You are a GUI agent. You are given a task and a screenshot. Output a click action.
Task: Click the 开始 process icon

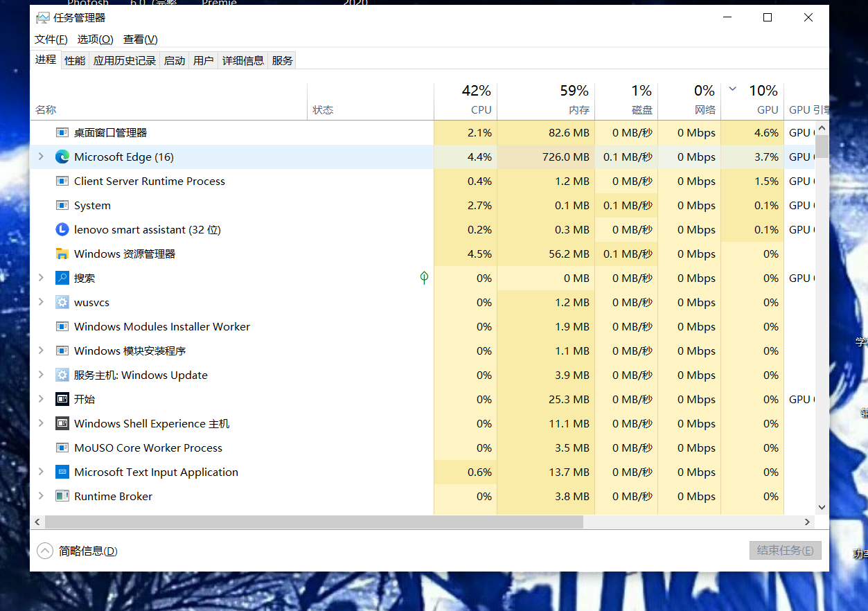click(62, 399)
